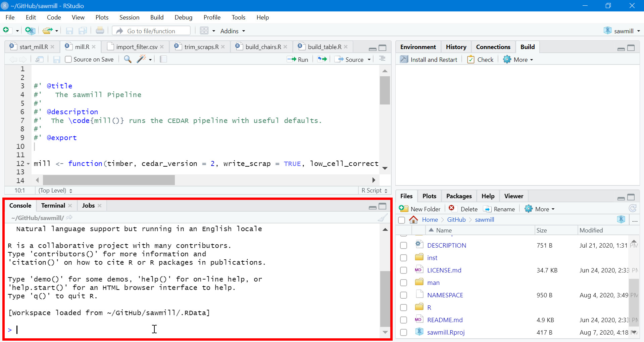Open the Addins dropdown

point(233,31)
